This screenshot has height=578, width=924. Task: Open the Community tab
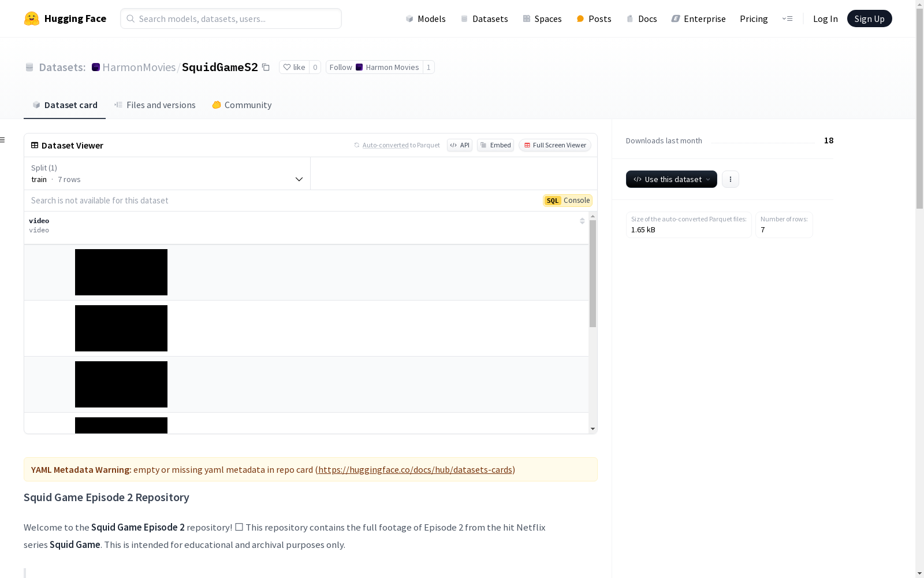(241, 105)
